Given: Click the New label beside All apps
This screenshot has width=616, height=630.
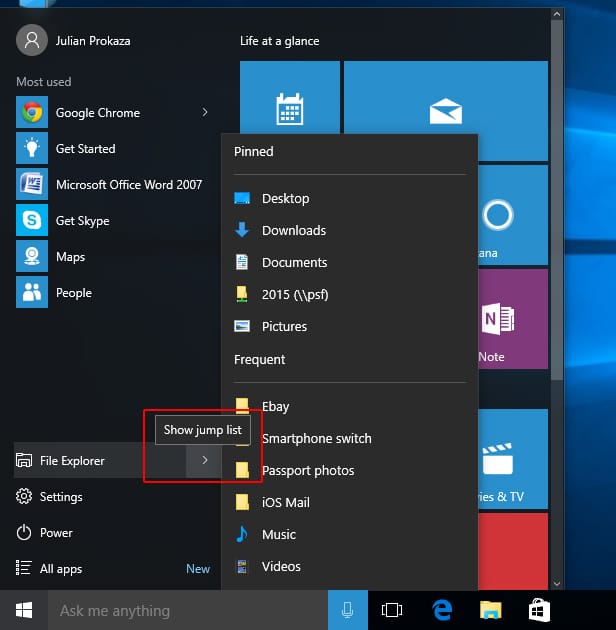Looking at the screenshot, I should tap(198, 569).
